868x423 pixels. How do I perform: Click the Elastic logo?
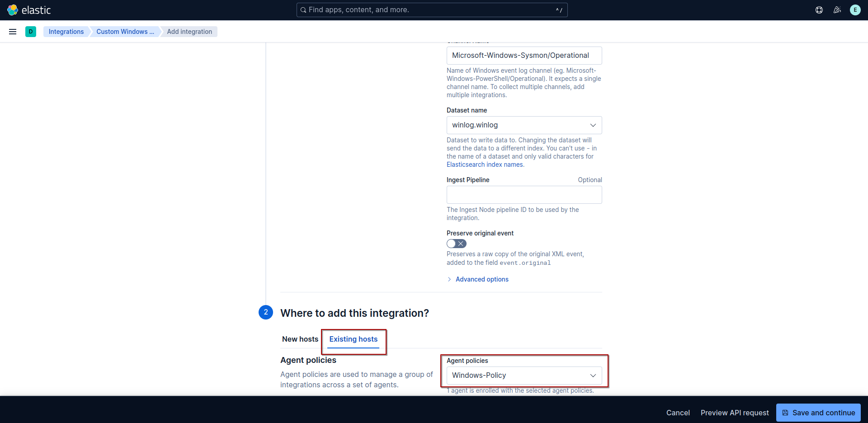(29, 10)
